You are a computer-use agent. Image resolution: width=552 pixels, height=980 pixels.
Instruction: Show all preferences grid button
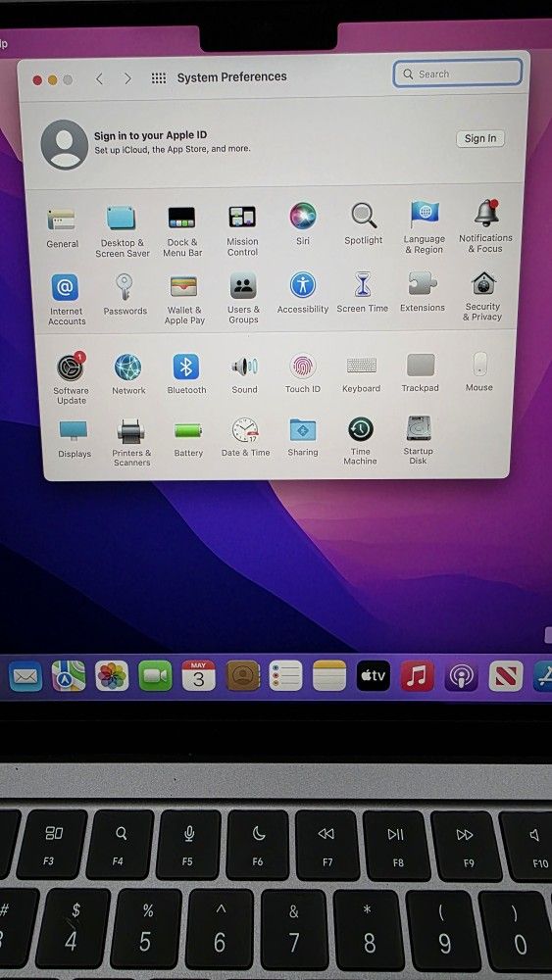[x=159, y=78]
